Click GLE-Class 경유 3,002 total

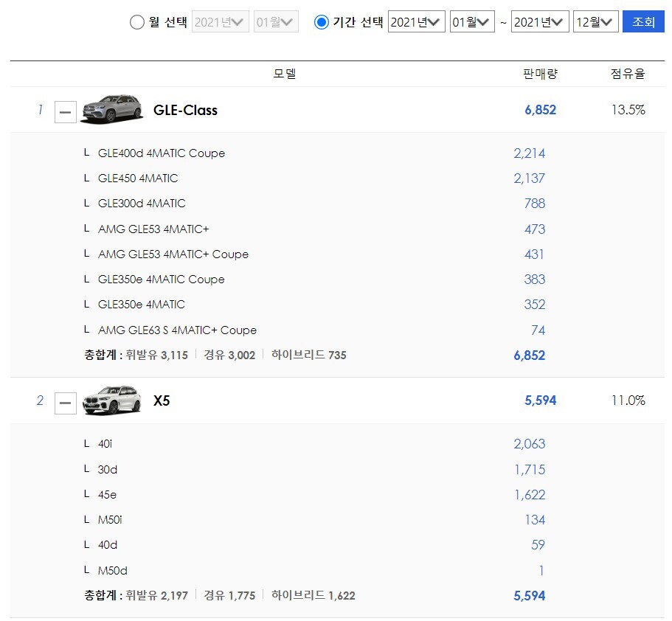pos(229,355)
